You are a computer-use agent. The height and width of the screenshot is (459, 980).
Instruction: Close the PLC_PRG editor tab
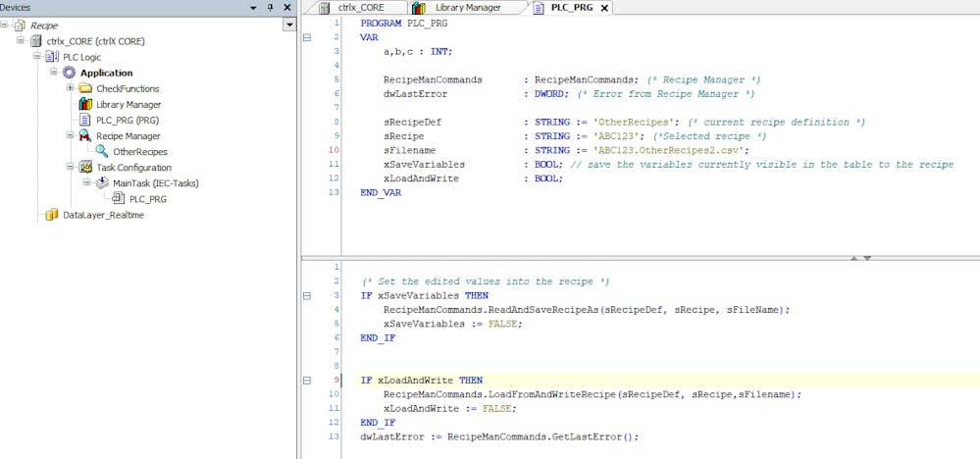click(x=604, y=8)
